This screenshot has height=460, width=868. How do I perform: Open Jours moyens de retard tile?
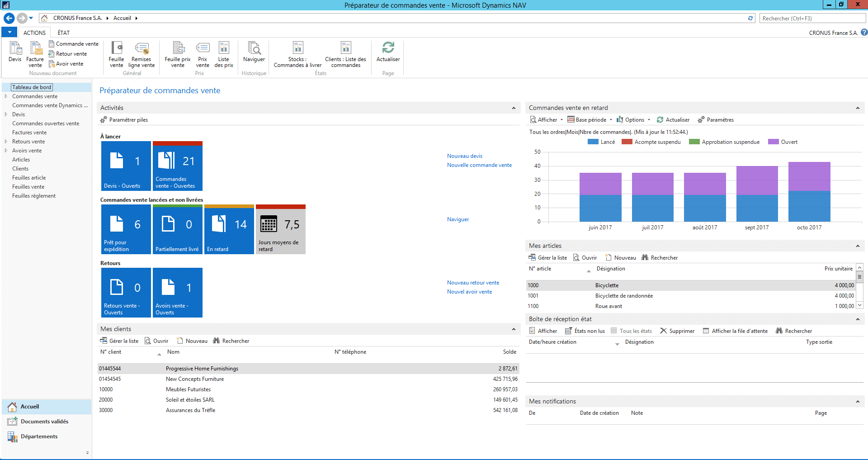281,229
